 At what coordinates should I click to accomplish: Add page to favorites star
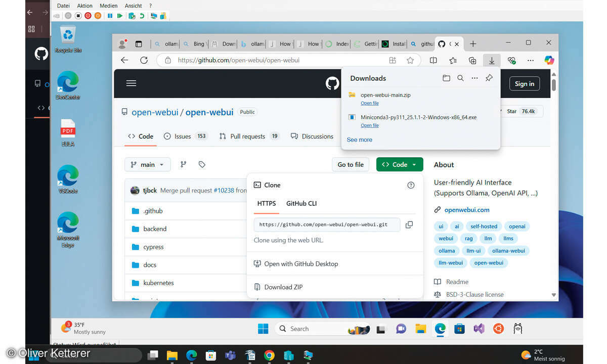410,60
